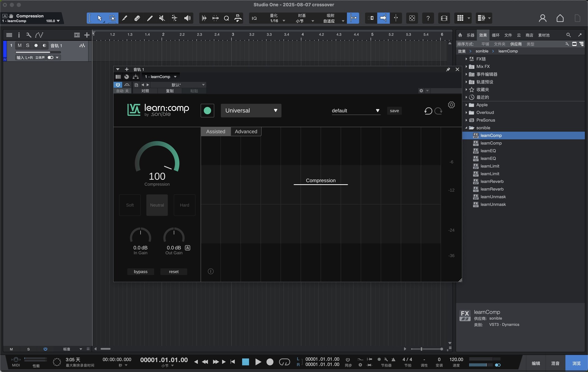Switch to the Assisted tab

pyautogui.click(x=216, y=131)
